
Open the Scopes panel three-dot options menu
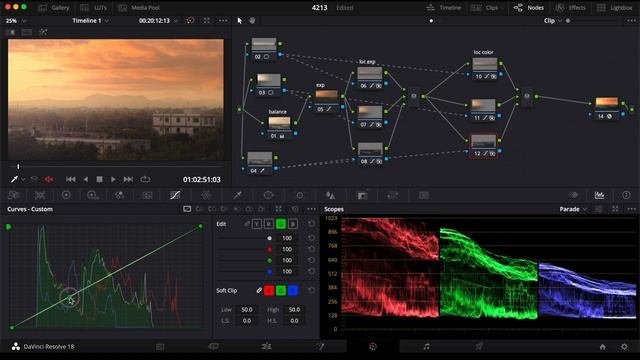pyautogui.click(x=631, y=209)
